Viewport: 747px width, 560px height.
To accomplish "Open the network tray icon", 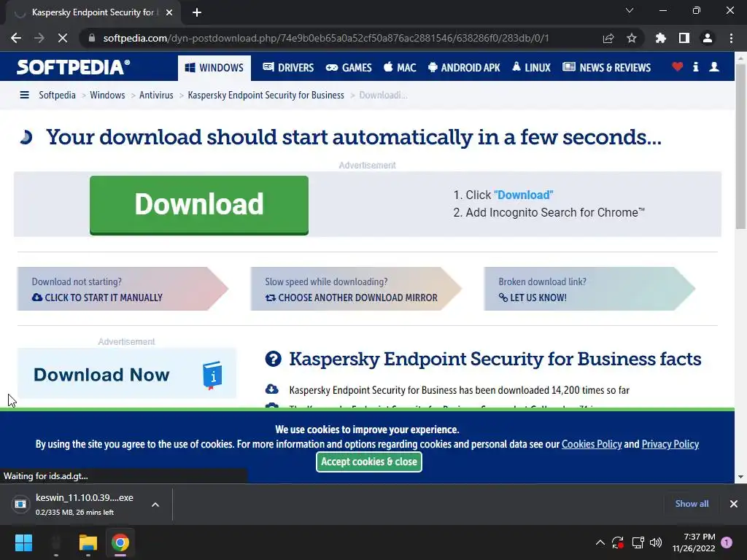I will pos(638,542).
